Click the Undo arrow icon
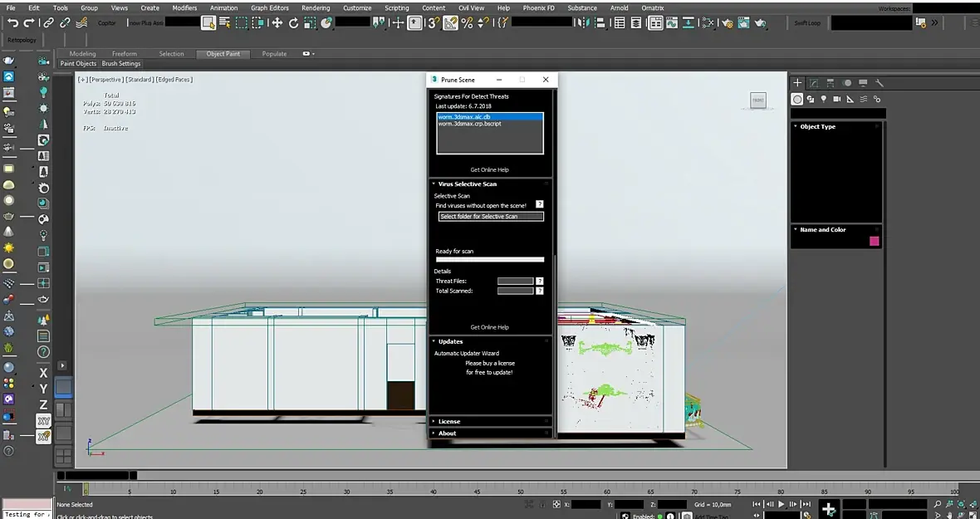 tap(12, 23)
